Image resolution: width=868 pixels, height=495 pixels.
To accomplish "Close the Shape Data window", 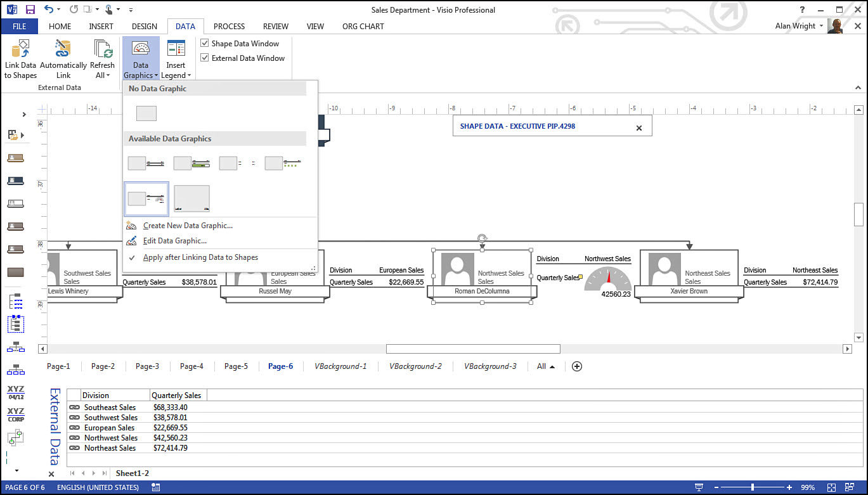I will [639, 127].
